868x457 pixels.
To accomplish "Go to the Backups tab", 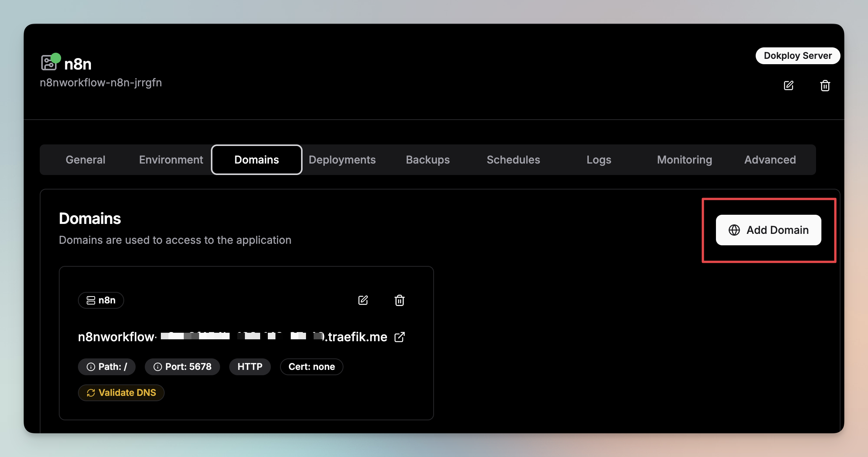I will coord(428,160).
